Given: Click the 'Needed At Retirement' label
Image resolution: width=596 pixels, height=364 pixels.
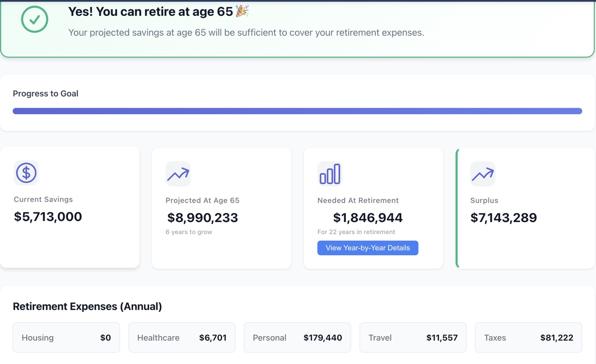Looking at the screenshot, I should [358, 201].
